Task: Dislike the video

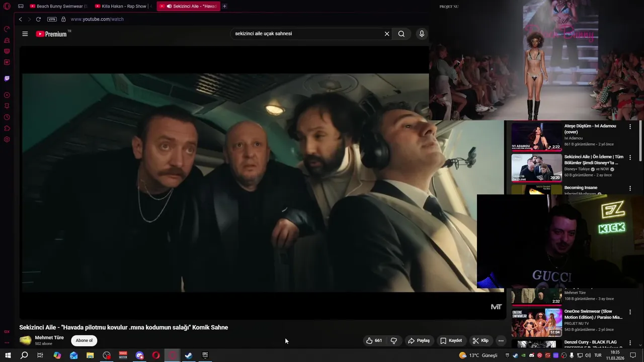Action: click(393, 340)
